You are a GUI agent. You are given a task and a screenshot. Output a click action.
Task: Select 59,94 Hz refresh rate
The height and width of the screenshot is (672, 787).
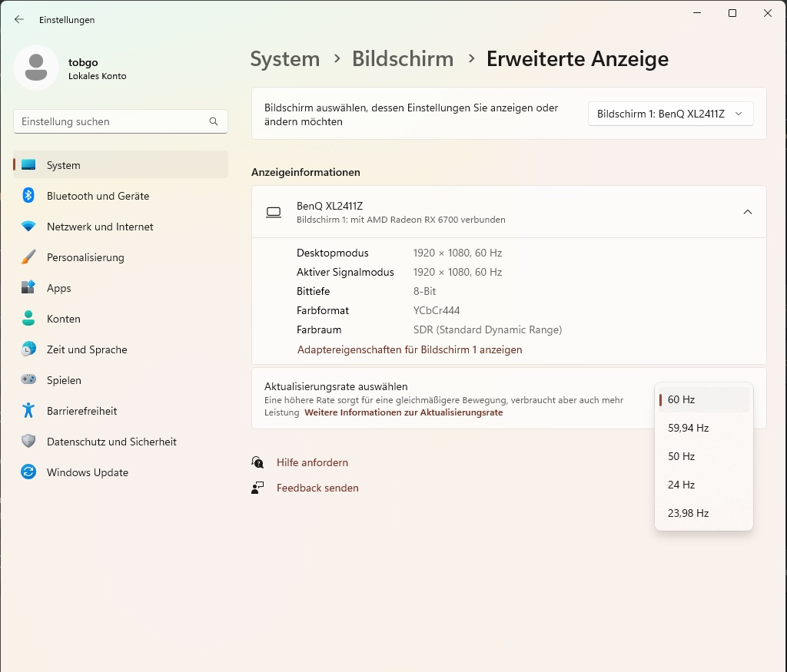click(x=688, y=428)
